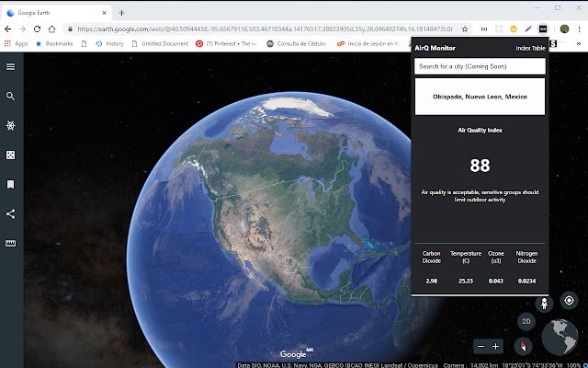The height and width of the screenshot is (368, 588).
Task: Close the Google Earth tab
Action: point(104,13)
